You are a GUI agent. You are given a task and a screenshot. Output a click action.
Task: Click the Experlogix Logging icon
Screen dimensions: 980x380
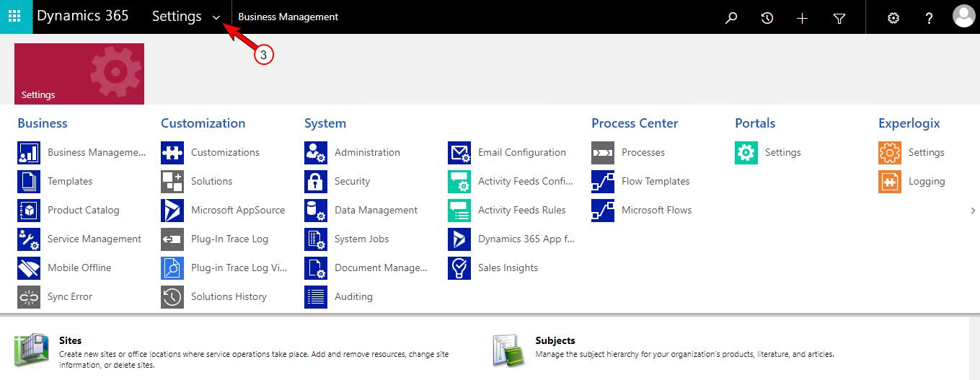coord(890,182)
